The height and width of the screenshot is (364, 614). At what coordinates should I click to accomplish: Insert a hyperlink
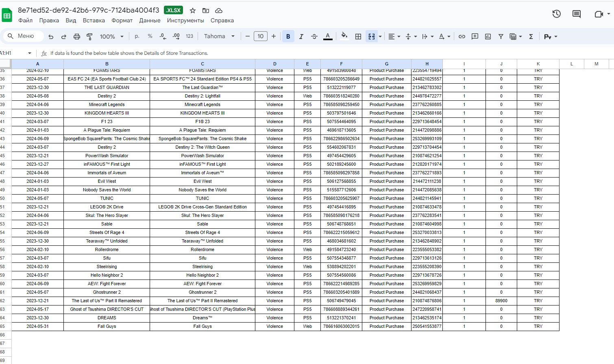click(462, 37)
